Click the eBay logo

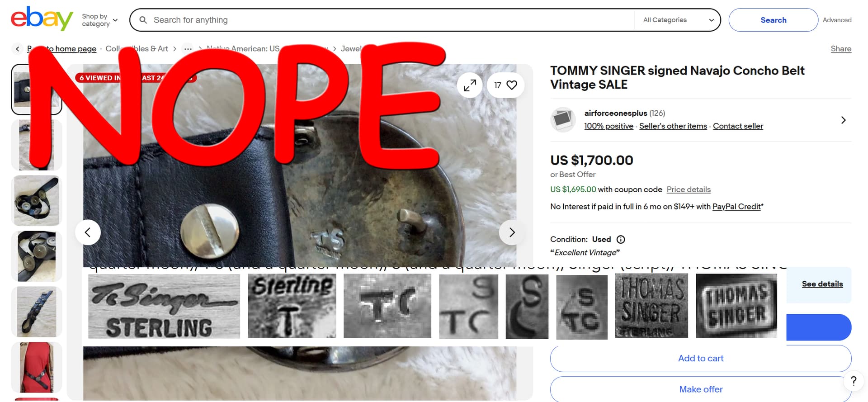(x=42, y=19)
